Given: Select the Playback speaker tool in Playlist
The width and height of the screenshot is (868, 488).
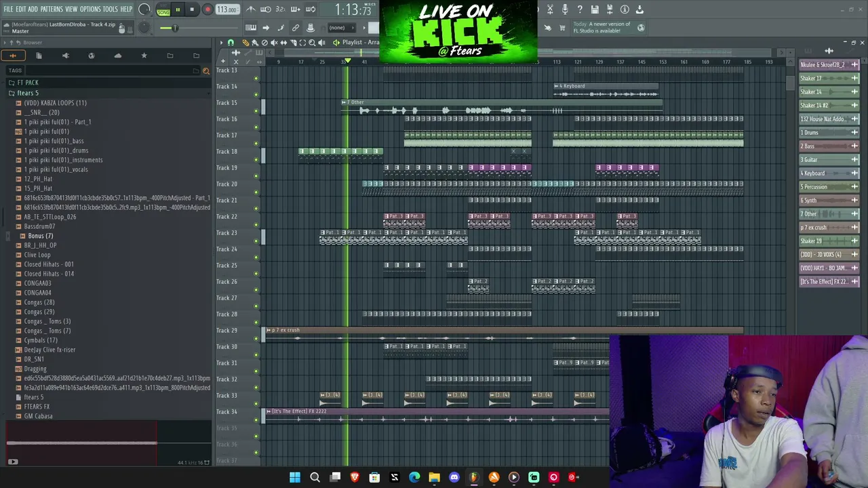Looking at the screenshot, I should tap(321, 43).
